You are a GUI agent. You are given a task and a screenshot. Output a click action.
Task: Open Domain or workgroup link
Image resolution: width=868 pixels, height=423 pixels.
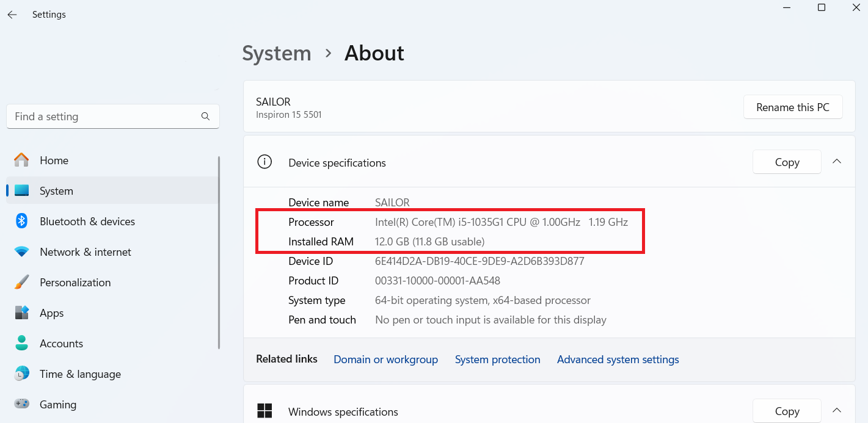pos(385,360)
